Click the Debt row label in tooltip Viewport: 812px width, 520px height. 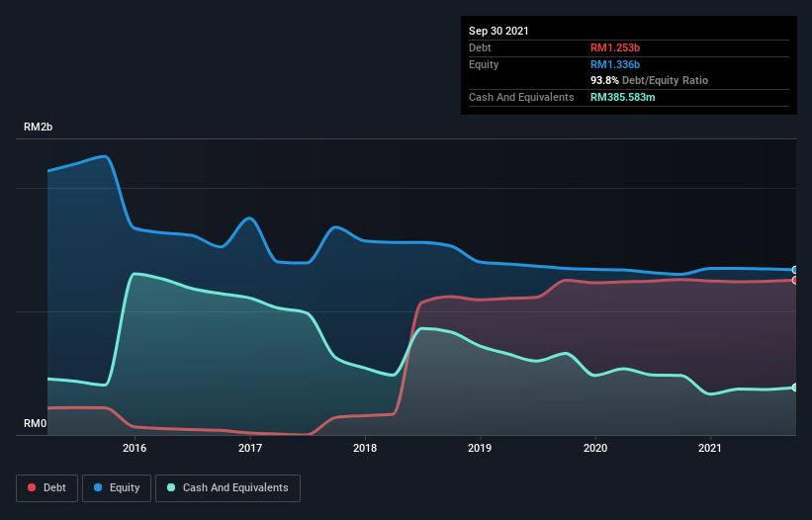click(x=480, y=47)
